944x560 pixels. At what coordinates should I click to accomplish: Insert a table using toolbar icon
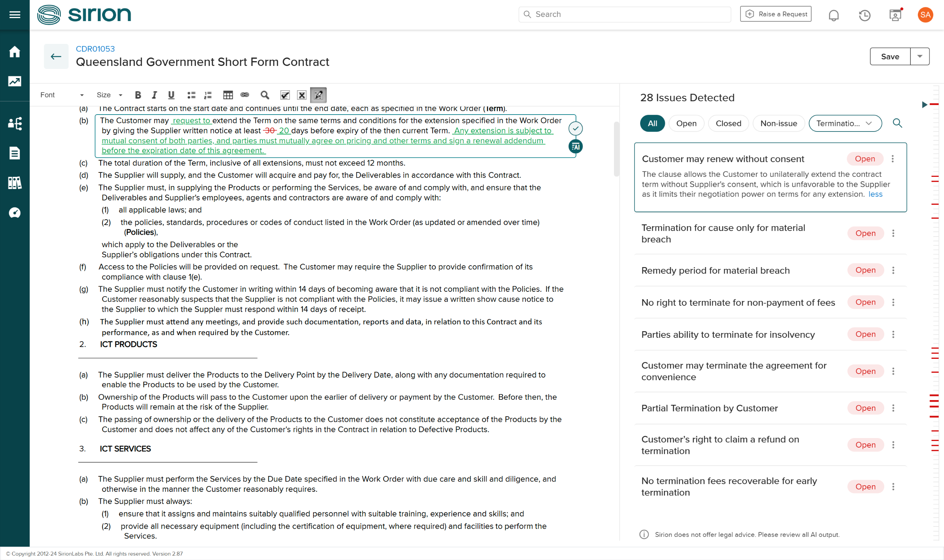pyautogui.click(x=228, y=95)
